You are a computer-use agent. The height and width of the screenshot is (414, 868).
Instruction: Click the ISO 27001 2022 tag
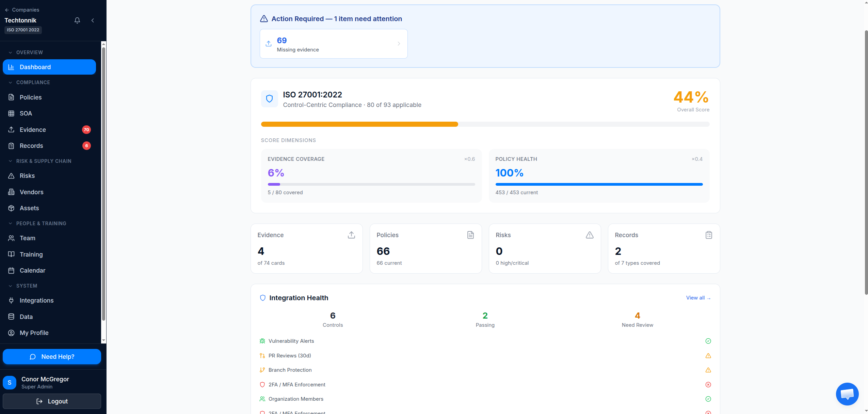pyautogui.click(x=23, y=30)
